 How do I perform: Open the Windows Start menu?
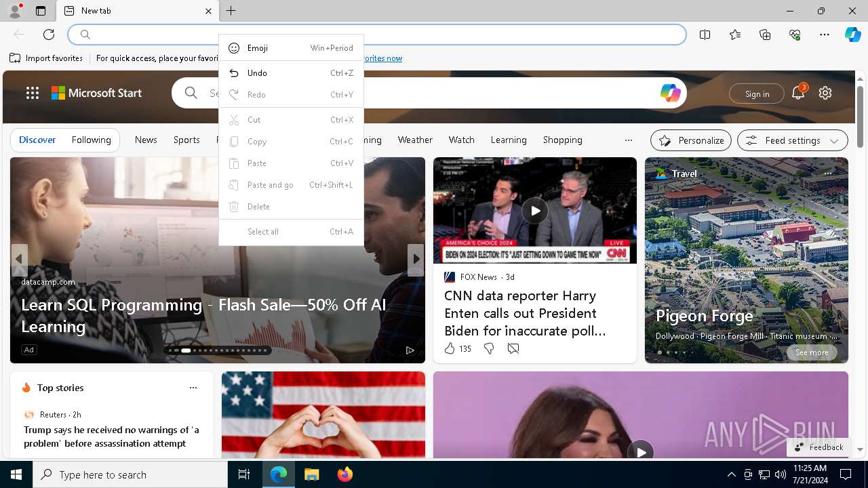(16, 474)
